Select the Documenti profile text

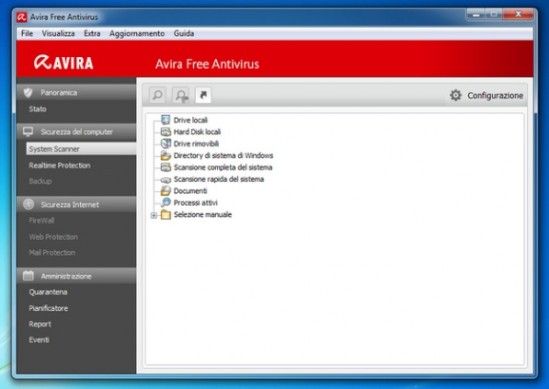point(190,191)
